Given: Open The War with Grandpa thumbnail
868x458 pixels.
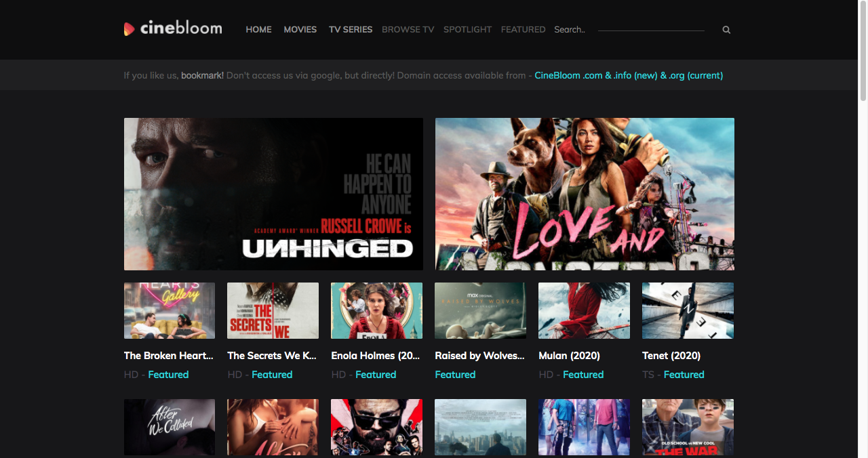Looking at the screenshot, I should [x=688, y=427].
